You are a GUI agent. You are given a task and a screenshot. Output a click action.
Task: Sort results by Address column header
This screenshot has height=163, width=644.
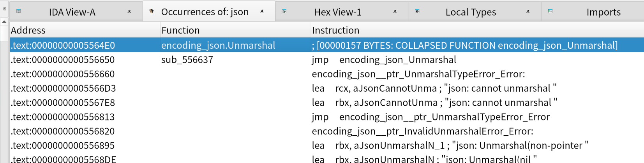click(28, 30)
